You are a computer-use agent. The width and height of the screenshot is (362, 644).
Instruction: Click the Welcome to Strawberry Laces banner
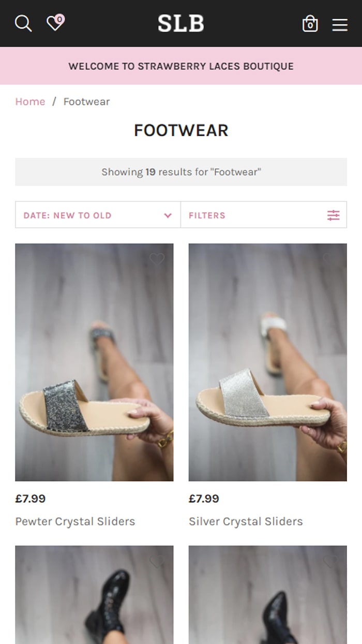[x=181, y=66]
